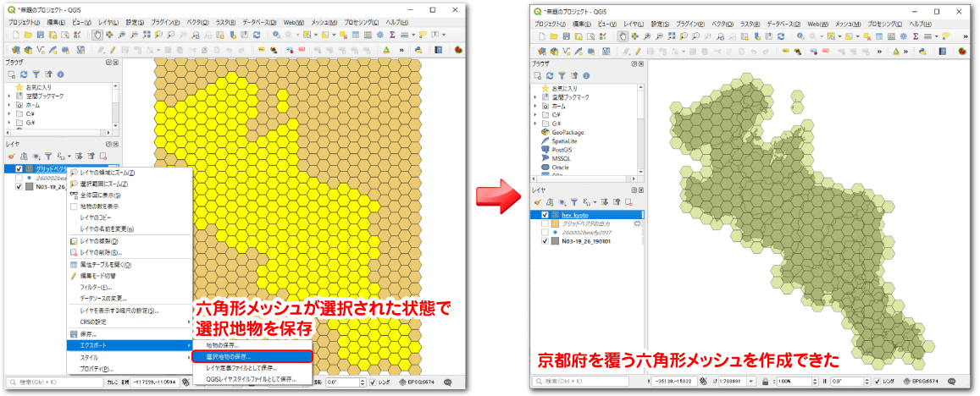Click filter legend icon in right Layers panel

click(x=573, y=201)
